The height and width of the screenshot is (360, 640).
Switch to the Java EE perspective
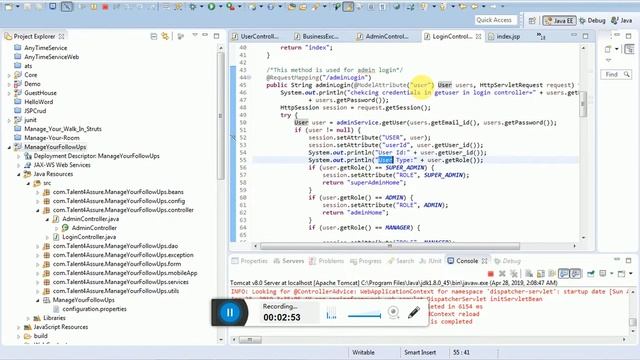[560, 20]
